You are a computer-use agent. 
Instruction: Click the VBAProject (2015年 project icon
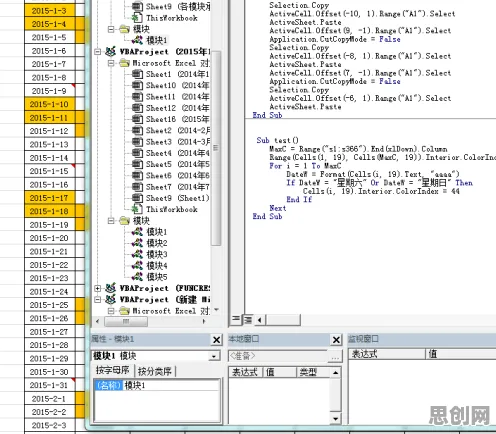111,52
